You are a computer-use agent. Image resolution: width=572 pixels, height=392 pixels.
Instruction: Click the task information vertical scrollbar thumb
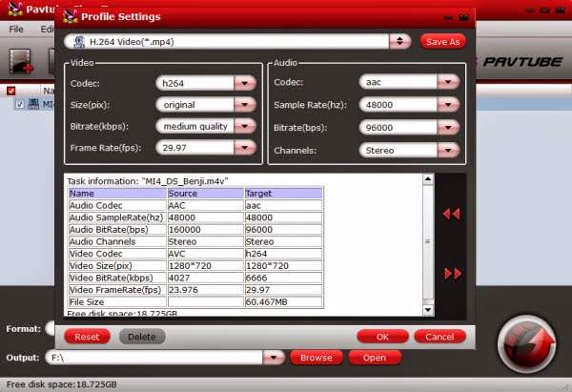tap(428, 241)
